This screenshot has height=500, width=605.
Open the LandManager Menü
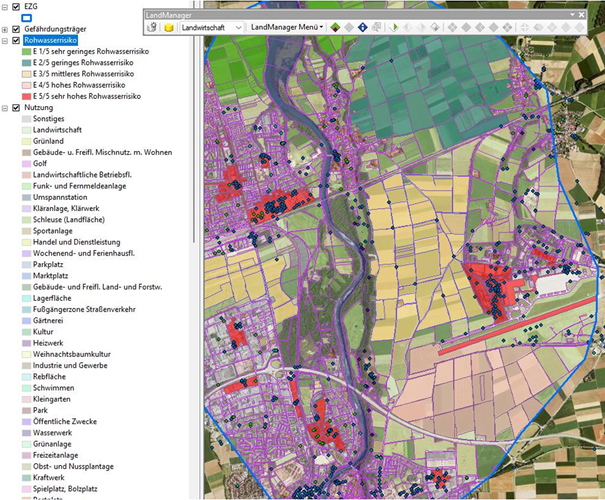point(286,28)
